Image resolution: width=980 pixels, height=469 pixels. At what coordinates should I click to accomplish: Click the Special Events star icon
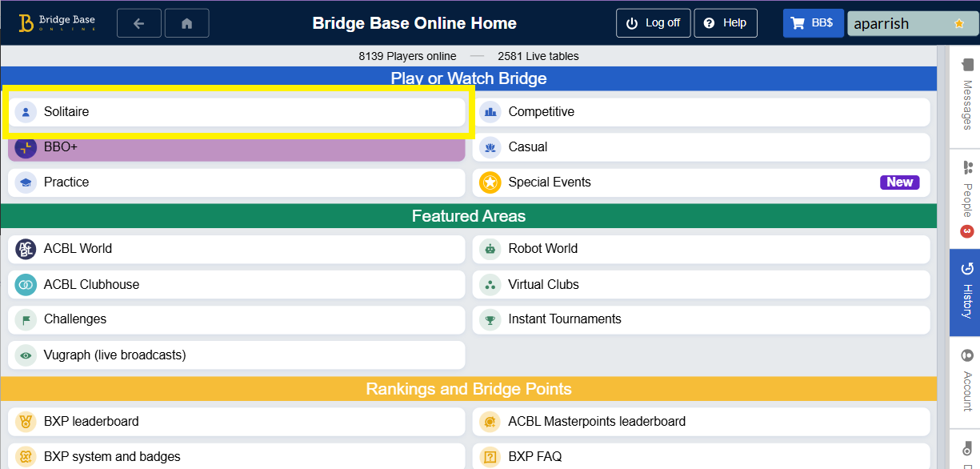click(490, 182)
